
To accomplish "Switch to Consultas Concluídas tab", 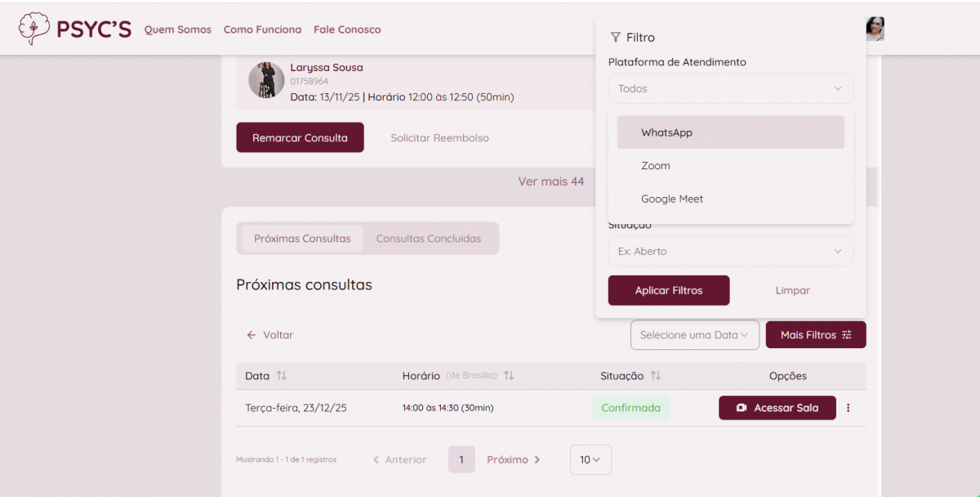I will (x=428, y=239).
